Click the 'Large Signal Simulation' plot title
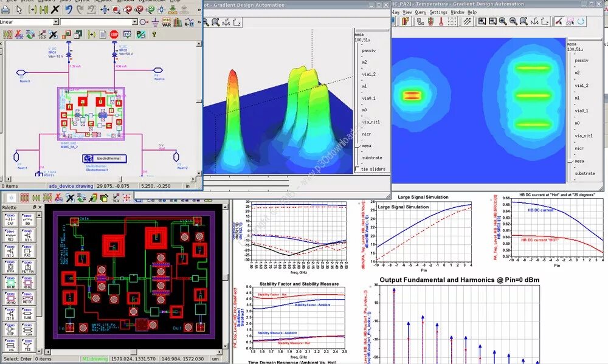 pyautogui.click(x=423, y=197)
